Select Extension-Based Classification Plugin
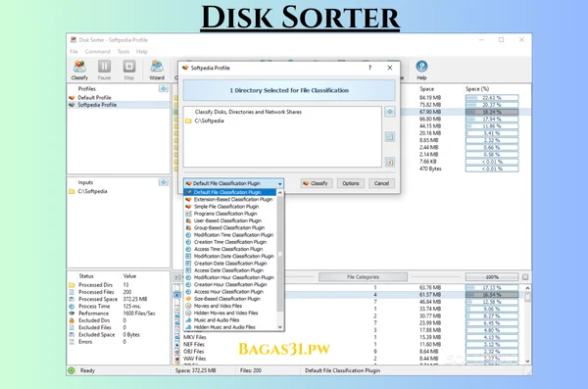The width and height of the screenshot is (588, 389). (230, 199)
